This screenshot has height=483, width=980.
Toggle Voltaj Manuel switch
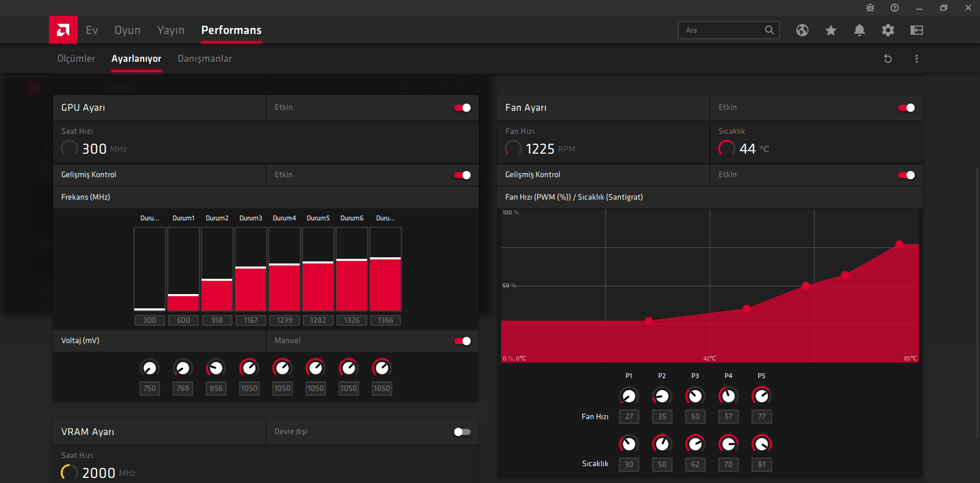tap(462, 341)
